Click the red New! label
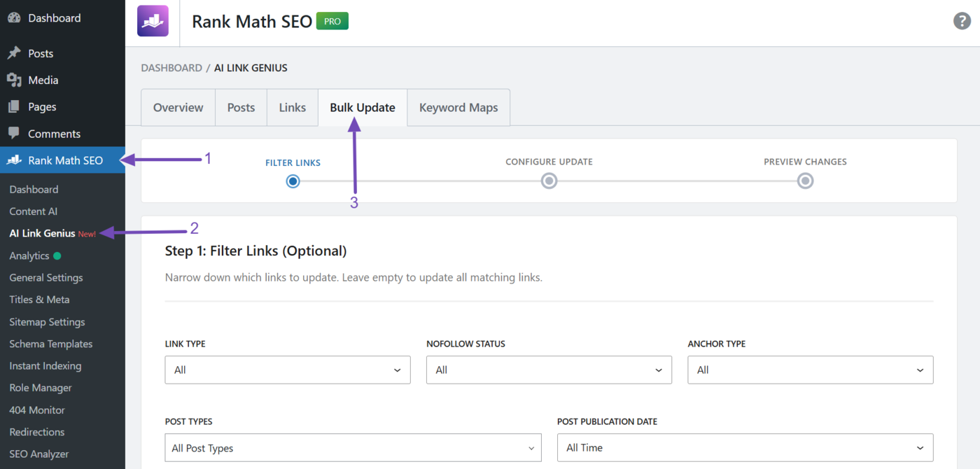This screenshot has height=469, width=980. (87, 234)
